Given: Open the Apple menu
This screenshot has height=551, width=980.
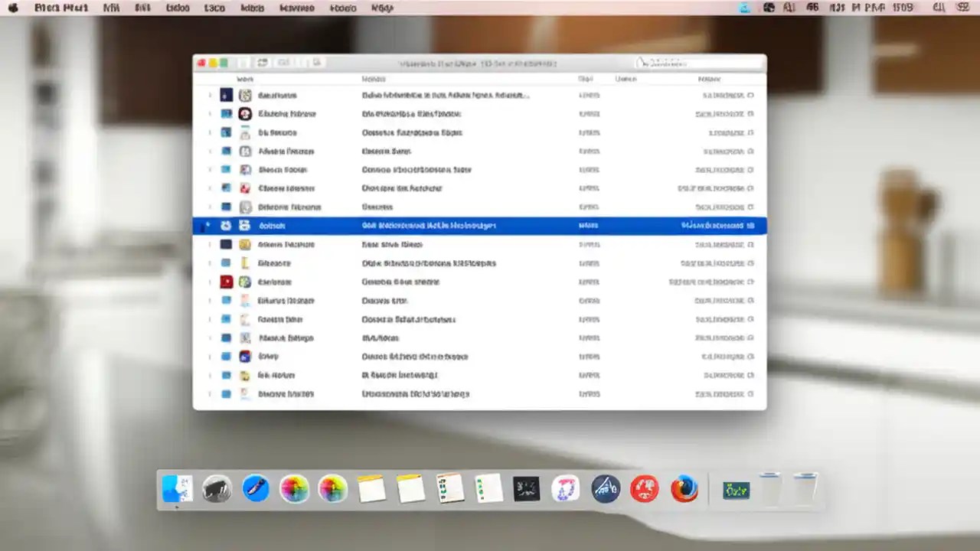Looking at the screenshot, I should tap(12, 8).
